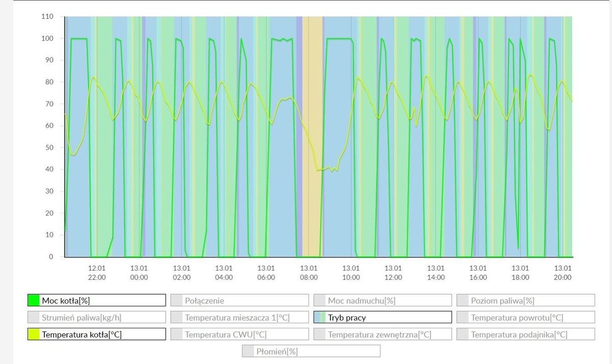Hide the Temperatura kotła[°C] line

coord(97,334)
